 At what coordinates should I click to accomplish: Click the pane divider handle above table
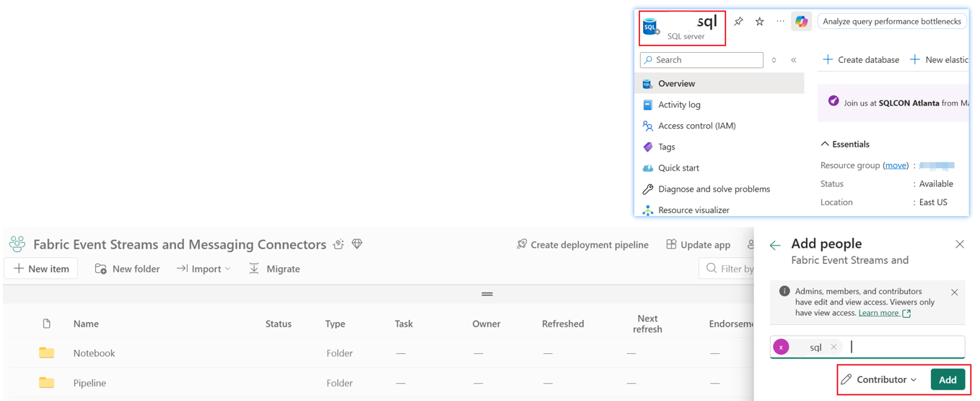pos(487,294)
